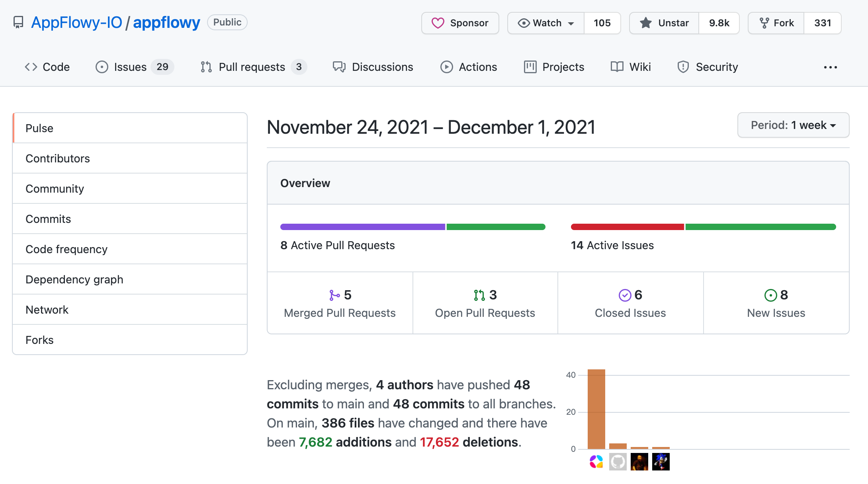This screenshot has height=484, width=868.
Task: Click the Sponsor button
Action: pyautogui.click(x=460, y=23)
